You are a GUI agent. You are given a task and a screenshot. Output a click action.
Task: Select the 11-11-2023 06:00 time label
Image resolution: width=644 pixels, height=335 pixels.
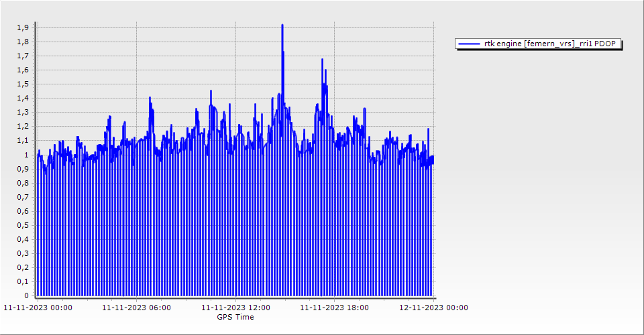pyautogui.click(x=136, y=308)
